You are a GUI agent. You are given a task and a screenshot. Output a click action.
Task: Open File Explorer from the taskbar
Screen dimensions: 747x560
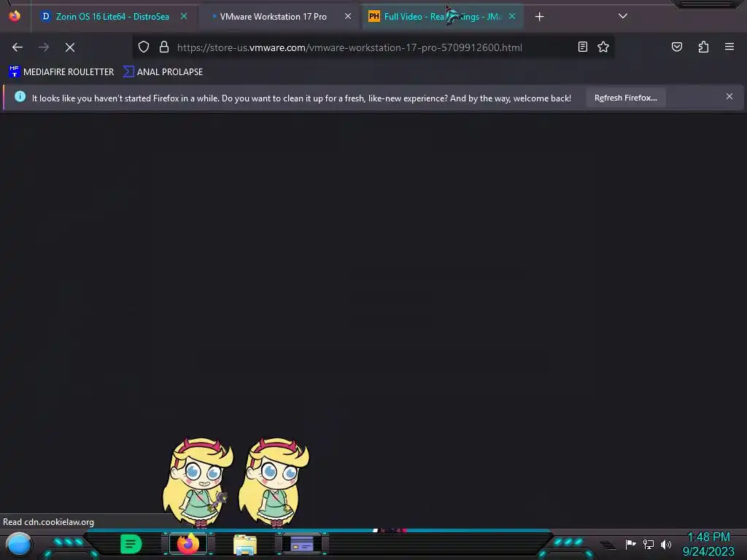(x=245, y=544)
